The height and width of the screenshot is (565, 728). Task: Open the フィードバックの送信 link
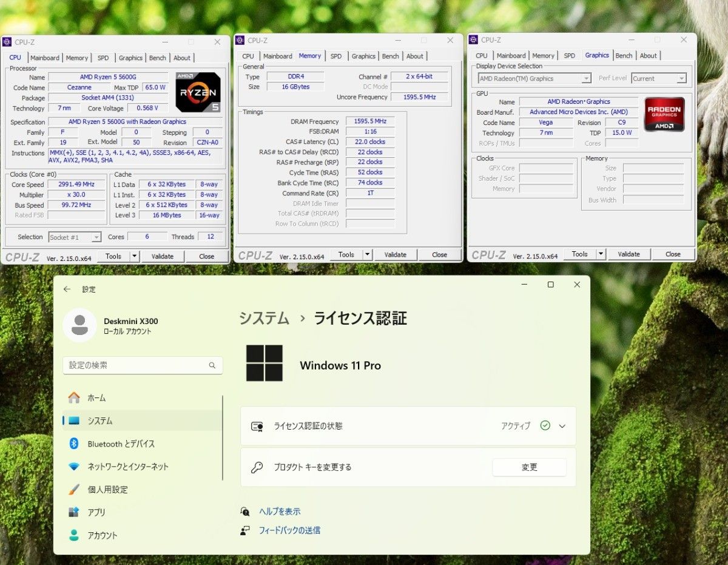point(289,530)
